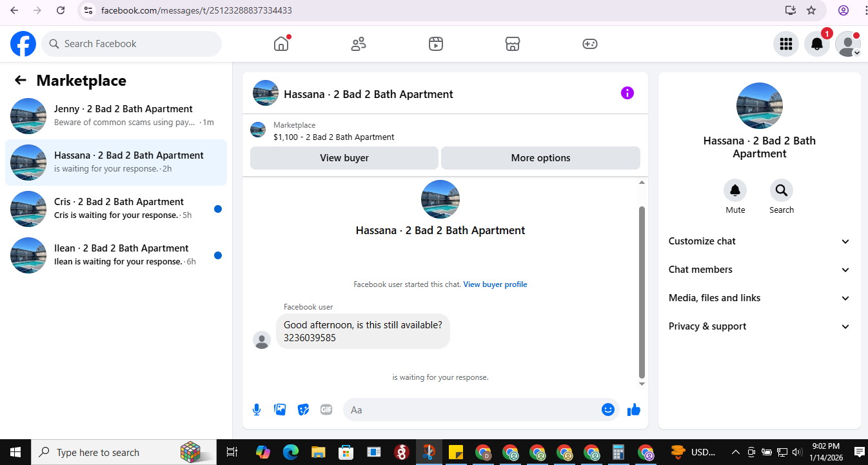Click the taskbar clock showing 9:02 PM
This screenshot has height=465, width=868.
pyautogui.click(x=825, y=452)
